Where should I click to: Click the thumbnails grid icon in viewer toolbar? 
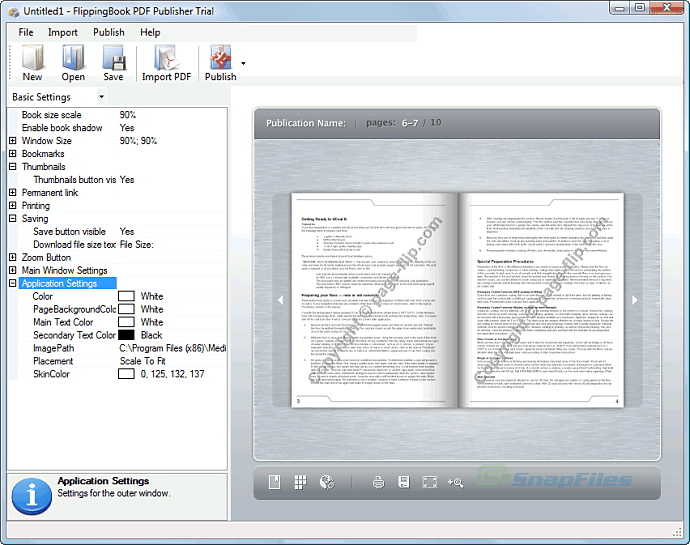(x=300, y=482)
